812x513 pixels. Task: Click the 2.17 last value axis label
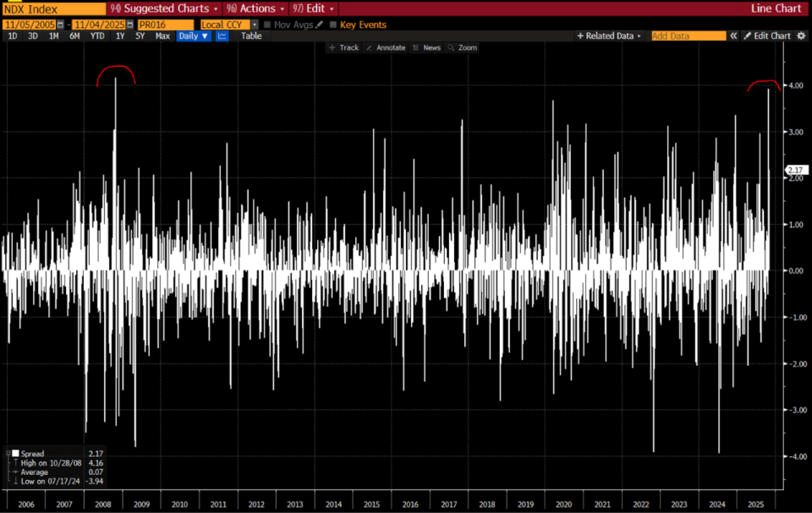coord(796,170)
